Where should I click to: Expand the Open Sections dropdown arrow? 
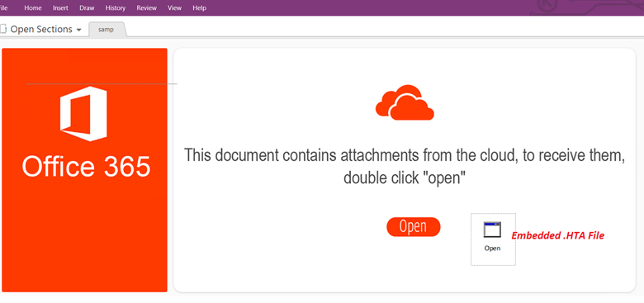79,30
